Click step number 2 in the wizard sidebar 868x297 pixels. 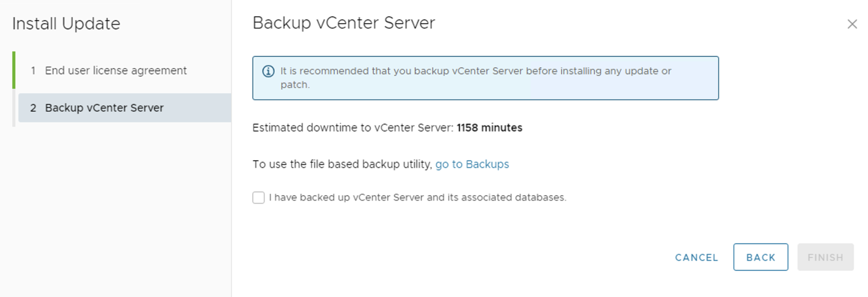pos(33,108)
